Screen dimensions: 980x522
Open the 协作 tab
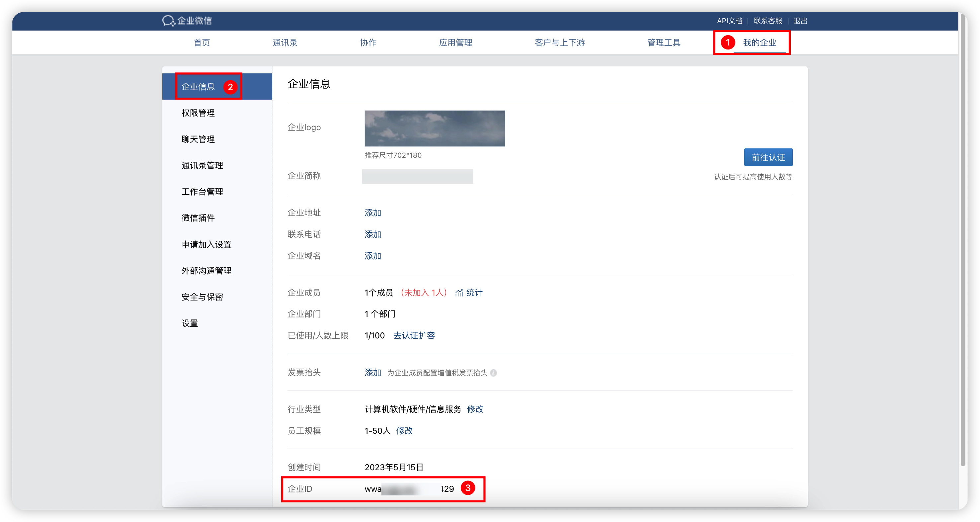point(368,43)
